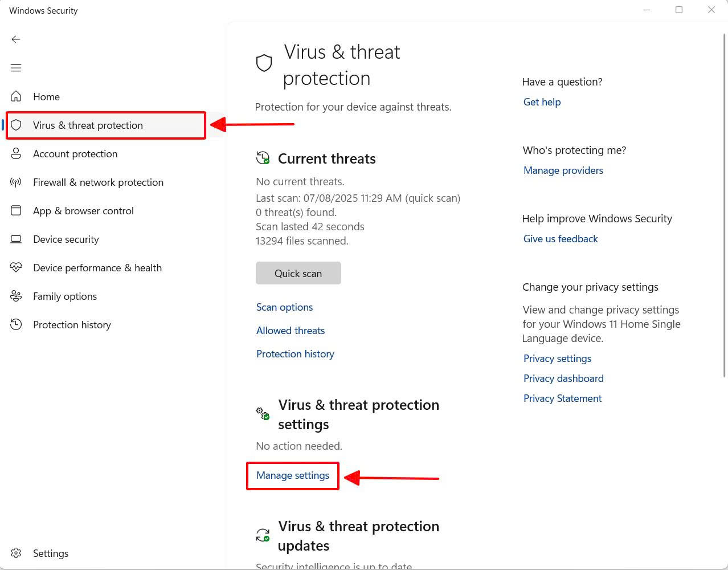Open Family options in sidebar
The width and height of the screenshot is (728, 570).
coord(65,296)
